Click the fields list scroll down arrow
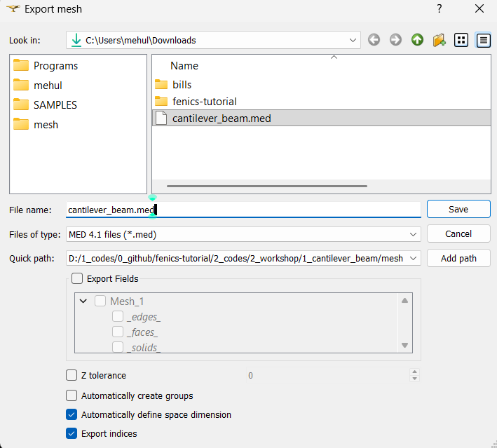 [404, 345]
